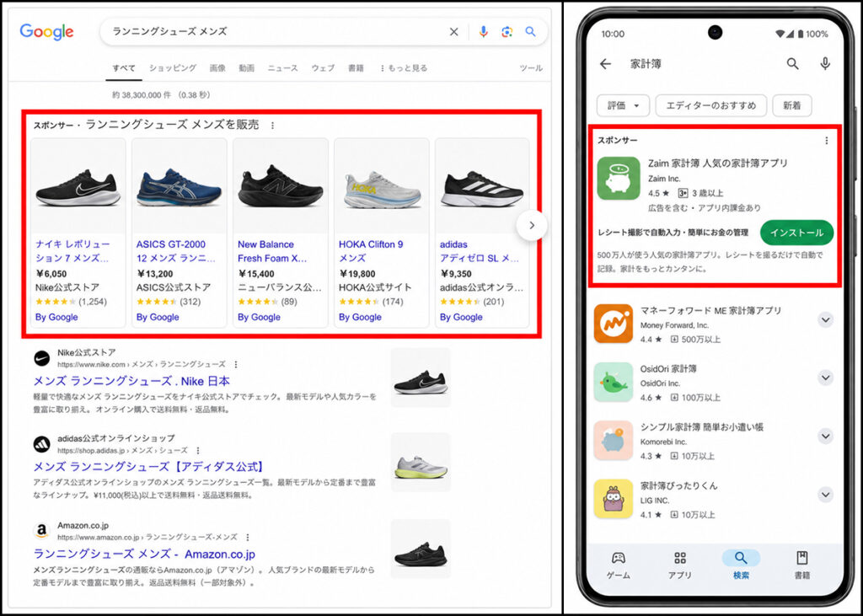Viewport: 863px width, 616px height.
Task: Expand the マネーフォワード ME app entry
Action: click(x=825, y=320)
